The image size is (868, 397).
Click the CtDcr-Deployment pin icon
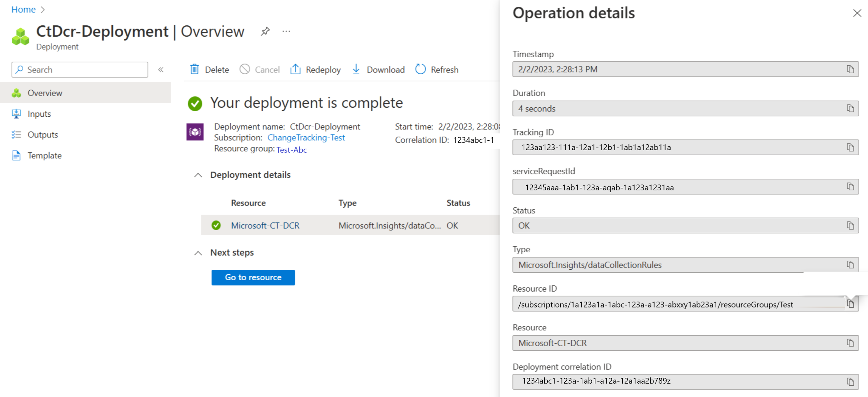(265, 32)
